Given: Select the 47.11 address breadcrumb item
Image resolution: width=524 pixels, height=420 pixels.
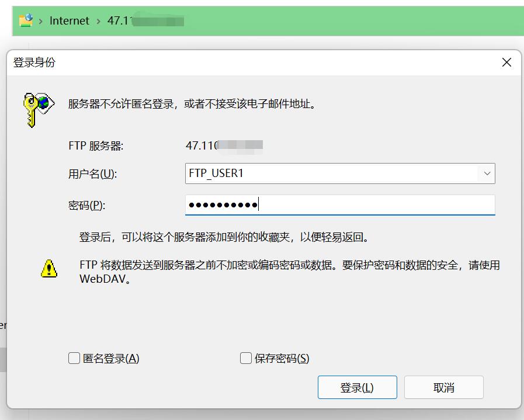Looking at the screenshot, I should point(146,21).
